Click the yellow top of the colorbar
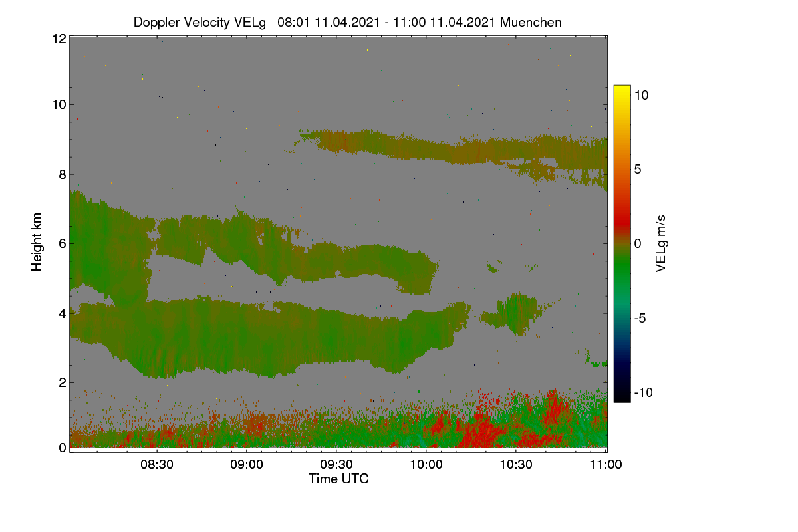Viewport: 798px width, 532px height. (622, 92)
